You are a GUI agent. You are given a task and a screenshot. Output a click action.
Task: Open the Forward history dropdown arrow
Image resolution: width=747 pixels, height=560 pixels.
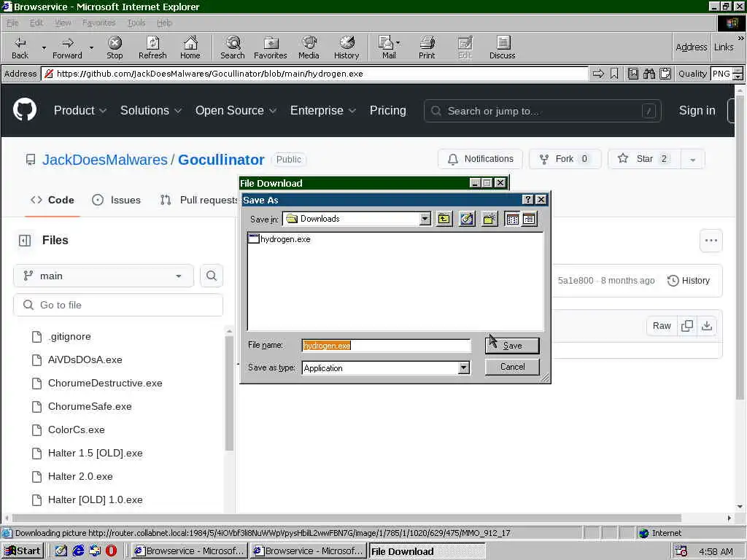click(91, 47)
